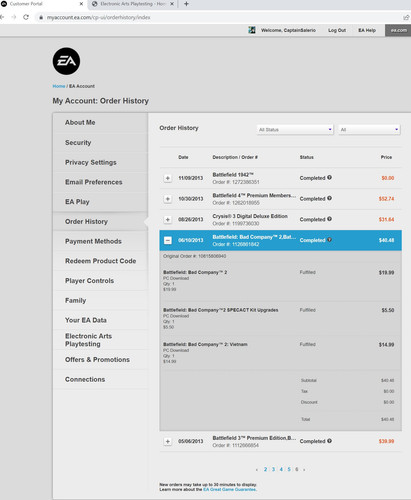Open Your EA Data

point(100,320)
